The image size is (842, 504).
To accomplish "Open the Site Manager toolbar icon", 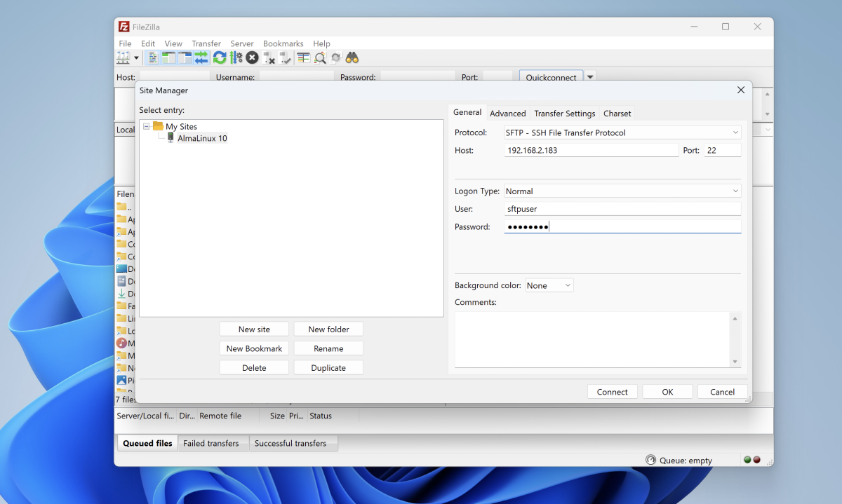I will pos(123,58).
